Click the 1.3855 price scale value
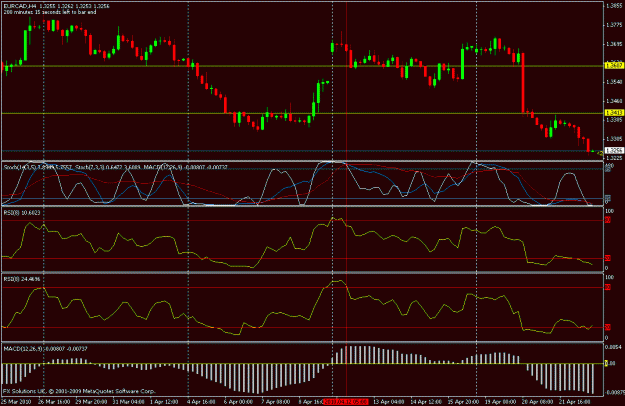Screen dimensions: 625x406 [614, 6]
